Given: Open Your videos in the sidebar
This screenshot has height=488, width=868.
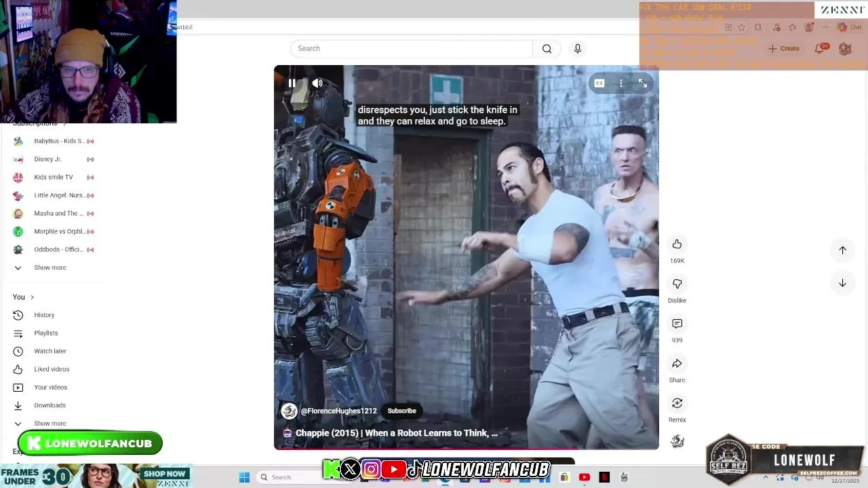Looking at the screenshot, I should tap(50, 388).
